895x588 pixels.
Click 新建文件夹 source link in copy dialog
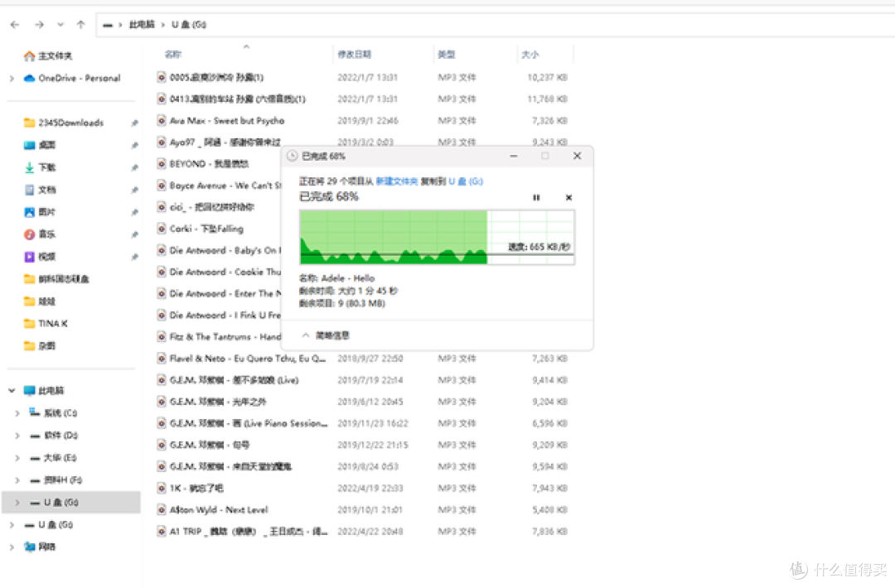pos(397,181)
